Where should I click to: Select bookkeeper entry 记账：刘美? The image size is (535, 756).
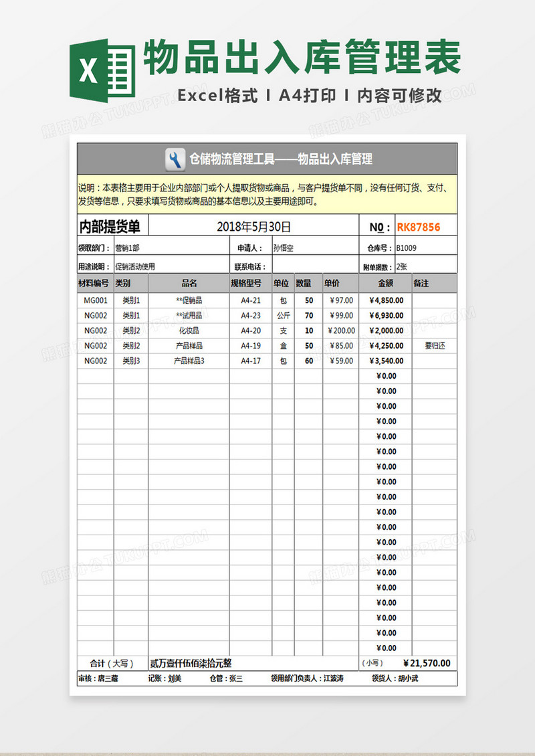pos(165,678)
